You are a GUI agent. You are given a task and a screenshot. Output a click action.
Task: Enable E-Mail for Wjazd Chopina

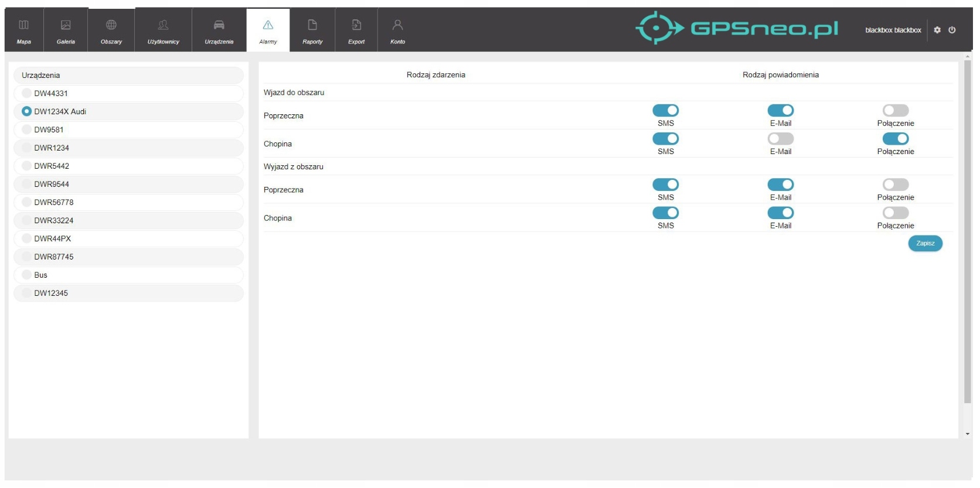pyautogui.click(x=781, y=138)
